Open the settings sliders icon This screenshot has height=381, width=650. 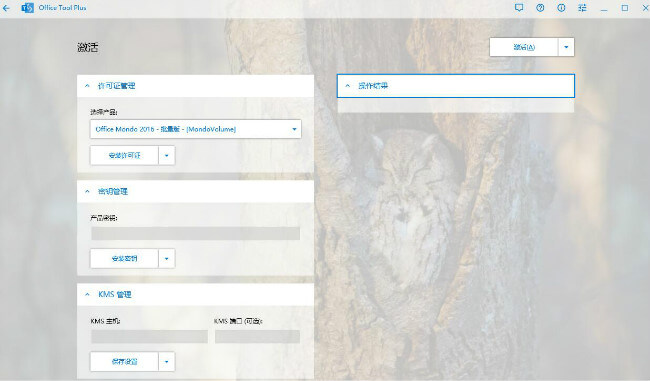582,8
